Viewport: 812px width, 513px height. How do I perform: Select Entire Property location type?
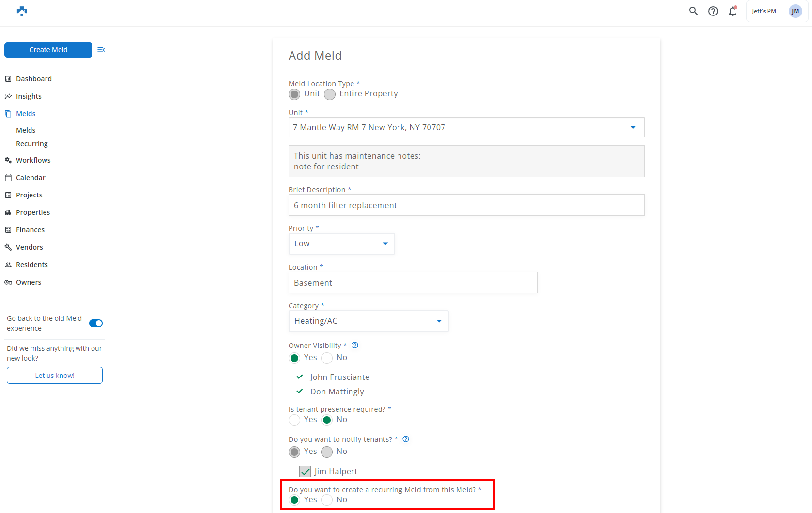coord(330,94)
